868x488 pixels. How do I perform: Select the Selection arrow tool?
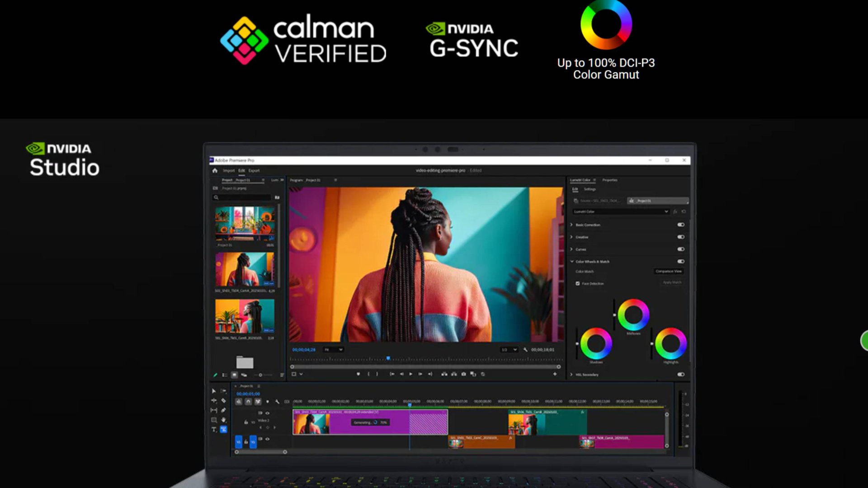coord(214,391)
